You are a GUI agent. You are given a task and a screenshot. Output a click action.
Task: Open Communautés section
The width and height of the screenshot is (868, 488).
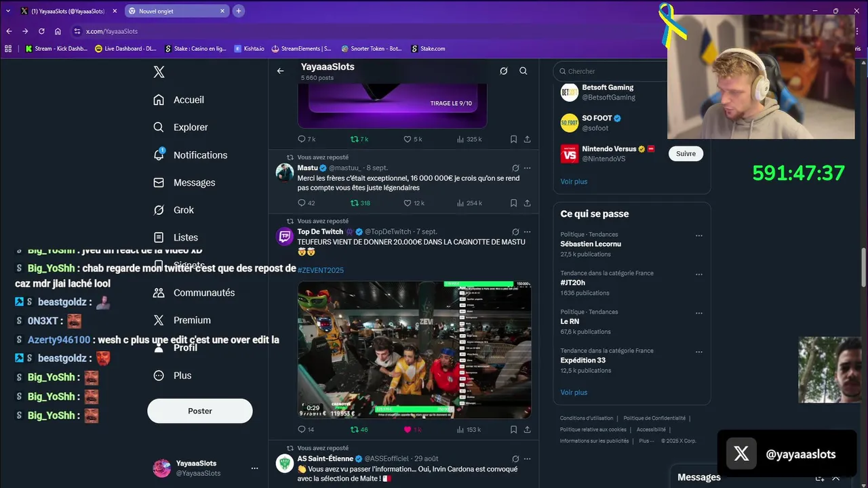coord(194,293)
